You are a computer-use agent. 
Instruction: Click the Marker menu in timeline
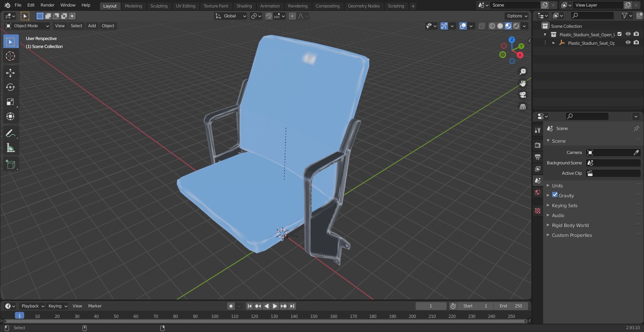tap(95, 306)
